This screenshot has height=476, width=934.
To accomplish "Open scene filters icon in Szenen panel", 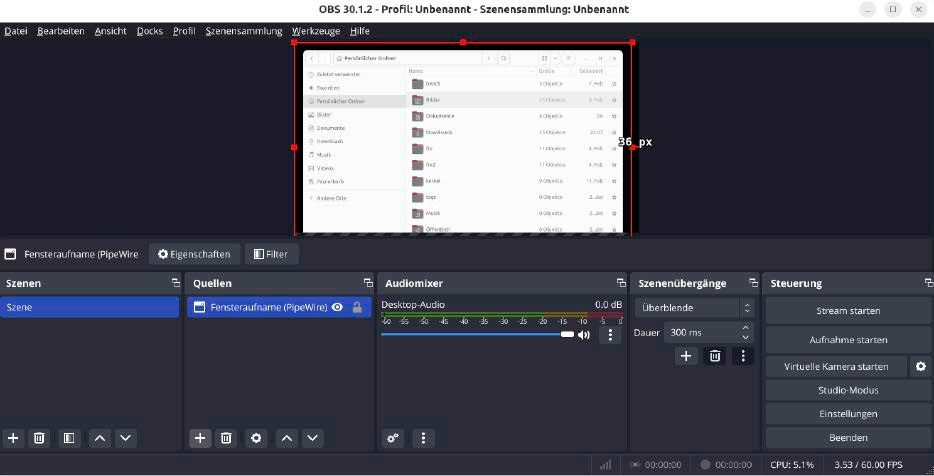I will (x=69, y=438).
